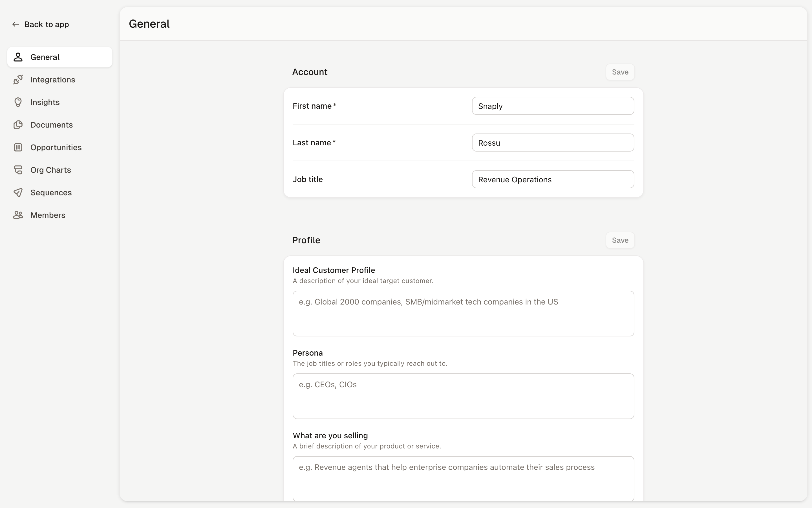The height and width of the screenshot is (508, 812).
Task: Click the Account section heading
Action: pyautogui.click(x=310, y=72)
